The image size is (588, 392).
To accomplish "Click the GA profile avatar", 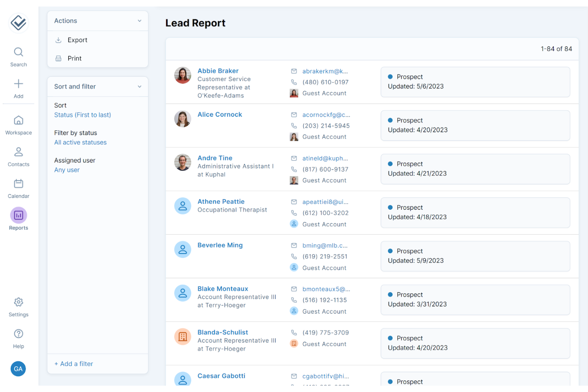I will point(18,369).
